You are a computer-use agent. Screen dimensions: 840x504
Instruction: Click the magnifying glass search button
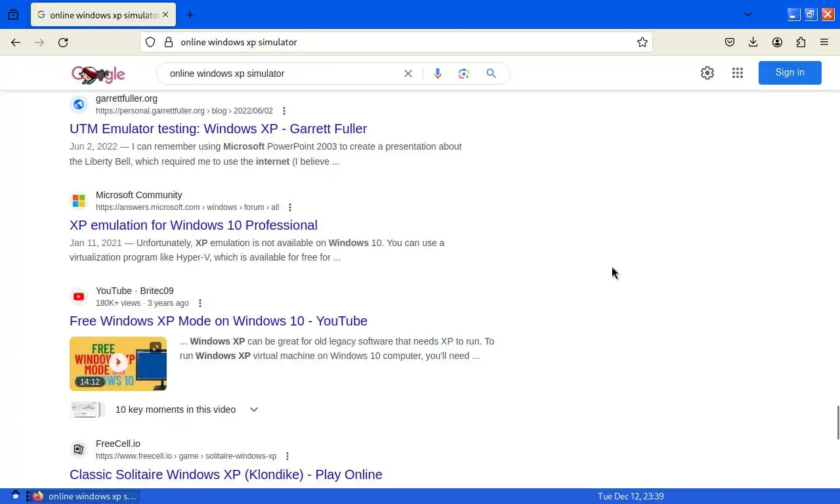pyautogui.click(x=491, y=73)
